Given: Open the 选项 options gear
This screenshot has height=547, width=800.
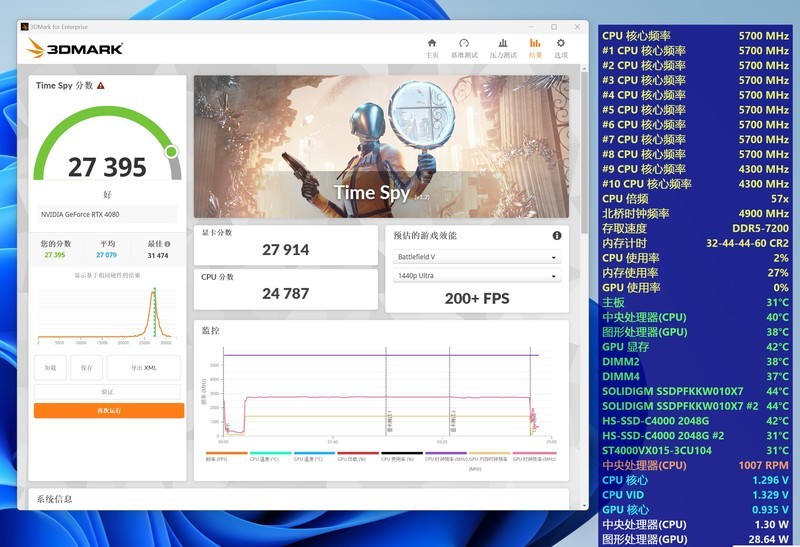Looking at the screenshot, I should [561, 48].
